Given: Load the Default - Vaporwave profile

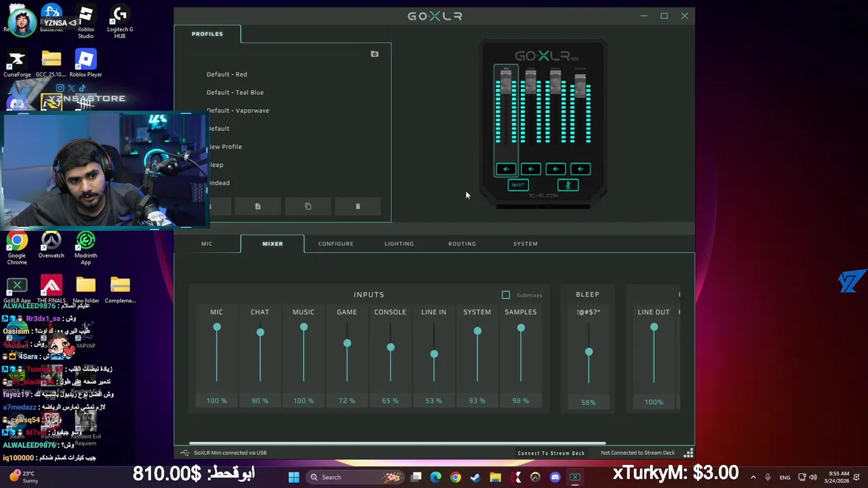Looking at the screenshot, I should pyautogui.click(x=237, y=110).
